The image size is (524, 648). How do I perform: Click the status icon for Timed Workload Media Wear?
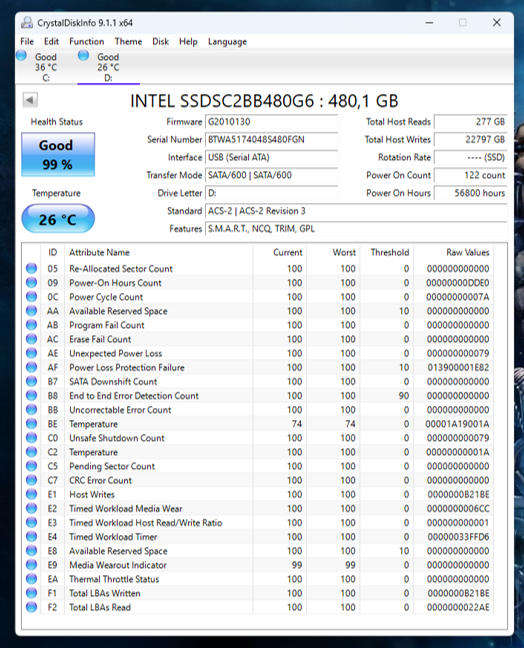tap(31, 508)
